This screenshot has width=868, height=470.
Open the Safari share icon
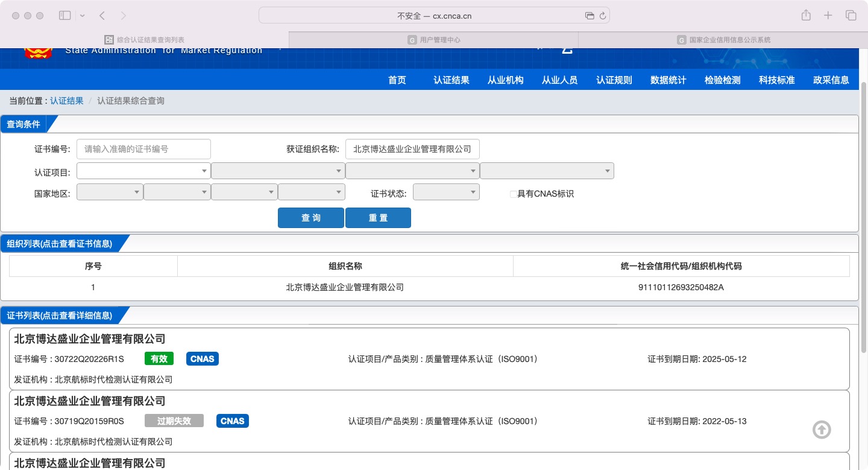pos(806,16)
